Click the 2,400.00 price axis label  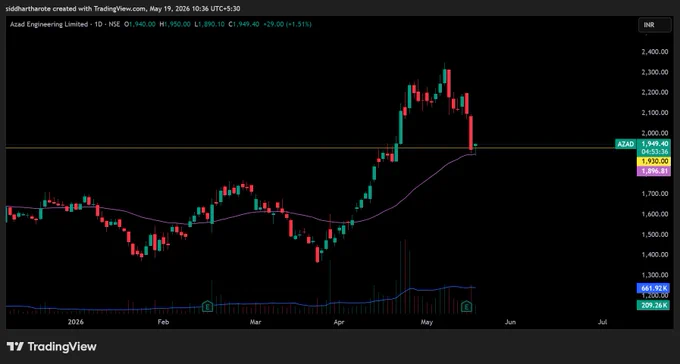click(x=654, y=52)
